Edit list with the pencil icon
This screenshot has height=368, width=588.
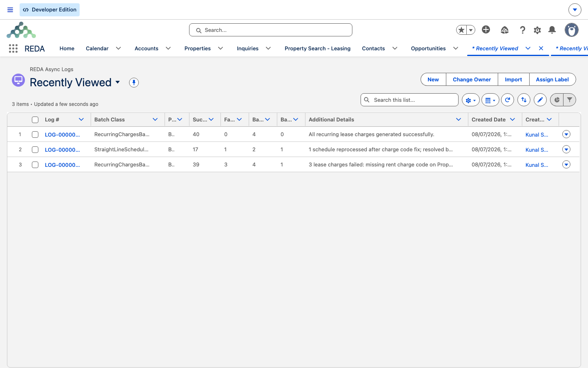tap(540, 100)
